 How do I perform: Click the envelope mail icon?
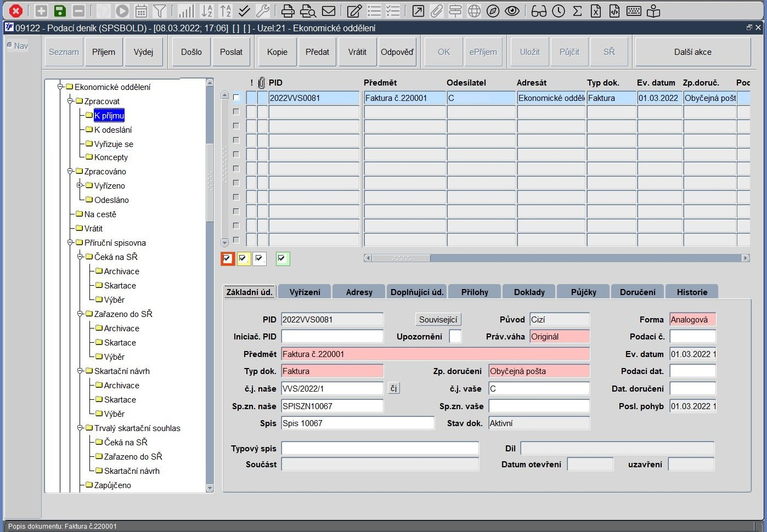[329, 11]
